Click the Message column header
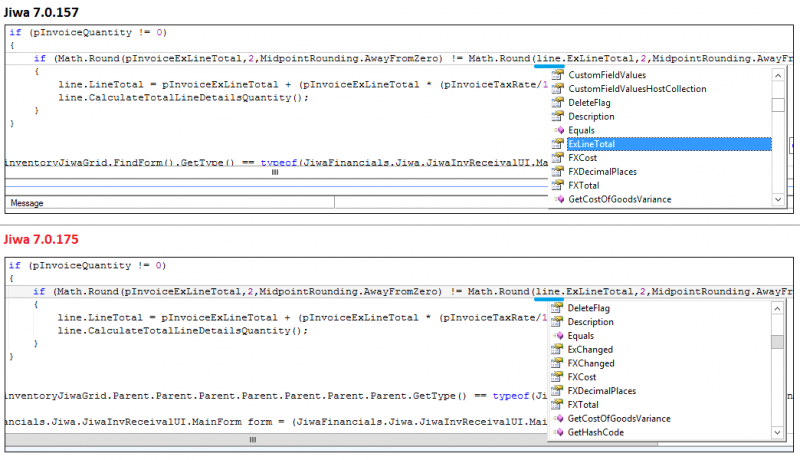Image resolution: width=800 pixels, height=460 pixels. pyautogui.click(x=27, y=203)
